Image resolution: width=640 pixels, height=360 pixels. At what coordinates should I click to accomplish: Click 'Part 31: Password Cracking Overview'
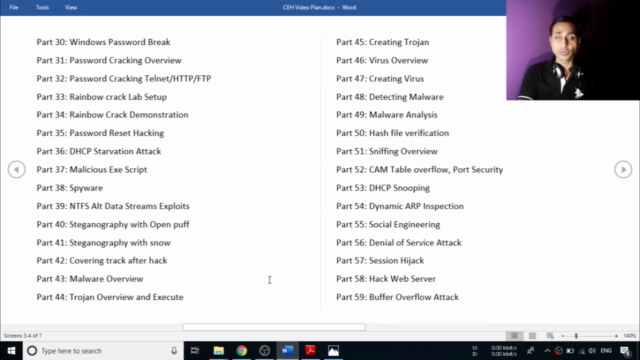[109, 60]
